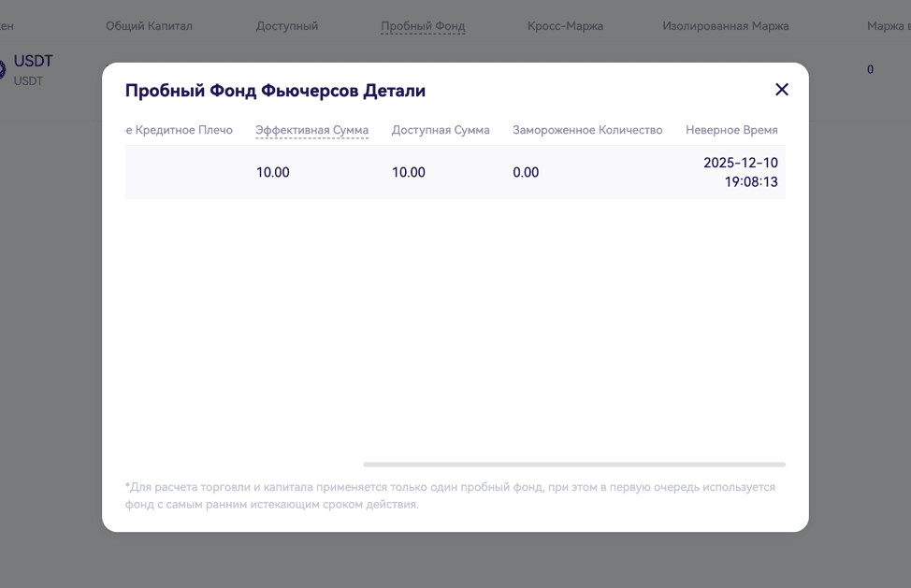This screenshot has height=588, width=911.
Task: Click the Замороженное Количество column header
Action: tap(586, 130)
